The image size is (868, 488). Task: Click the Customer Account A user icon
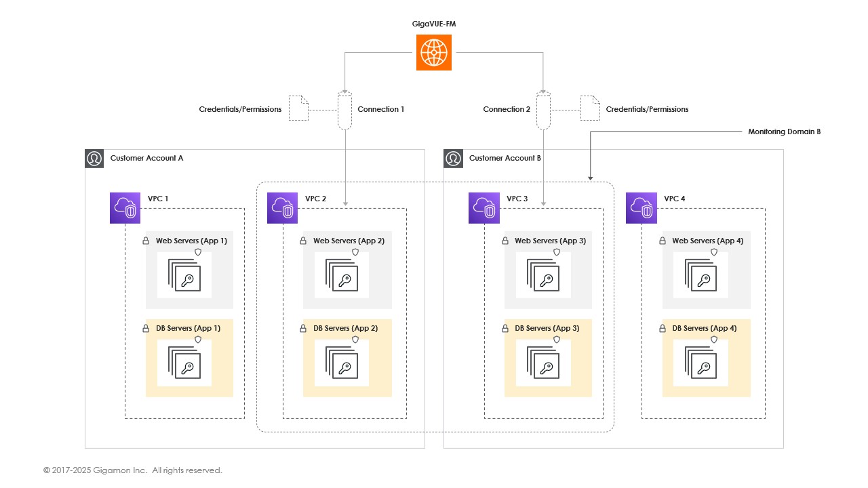(94, 158)
